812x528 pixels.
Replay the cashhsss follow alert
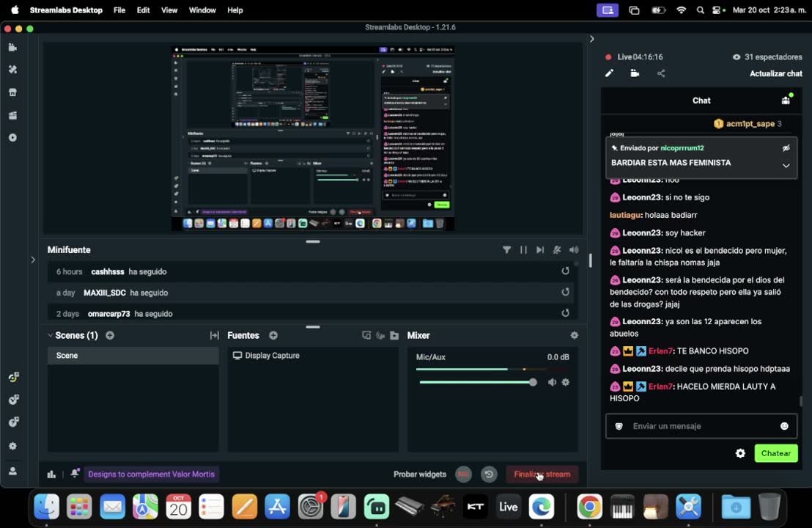pos(566,271)
